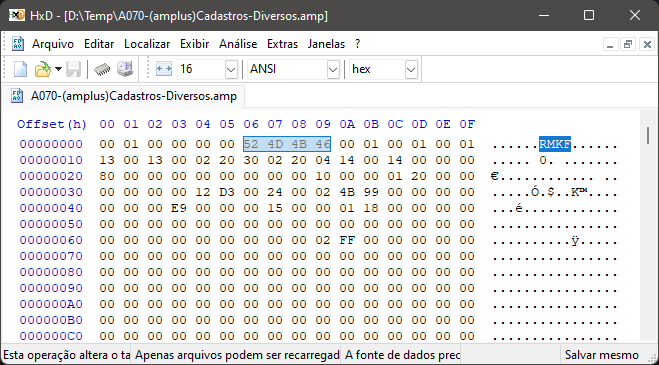This screenshot has width=659, height=365.
Task: Open the Análise menu
Action: (238, 44)
